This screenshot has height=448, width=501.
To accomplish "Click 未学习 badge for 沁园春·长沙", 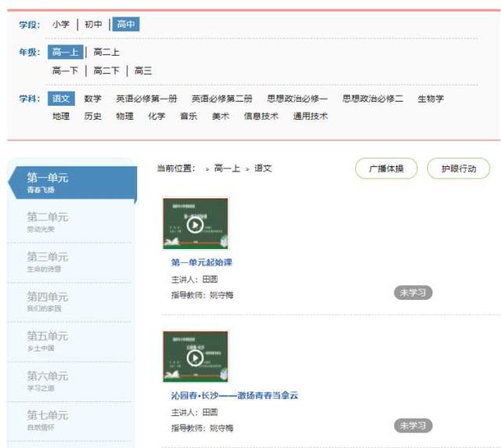I will pos(413,426).
